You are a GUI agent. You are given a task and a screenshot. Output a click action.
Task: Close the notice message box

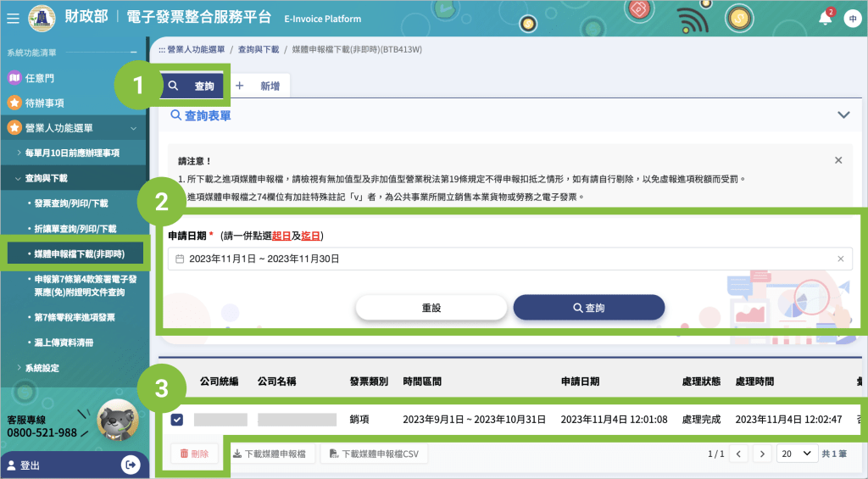pos(837,160)
